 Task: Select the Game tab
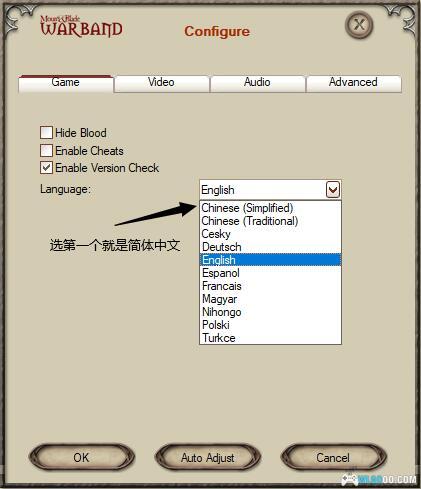66,83
